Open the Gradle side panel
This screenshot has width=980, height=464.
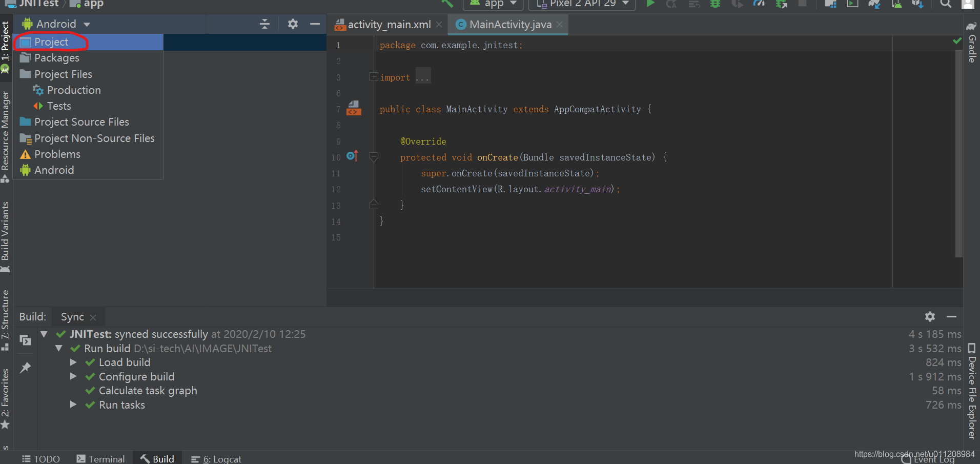[x=971, y=42]
